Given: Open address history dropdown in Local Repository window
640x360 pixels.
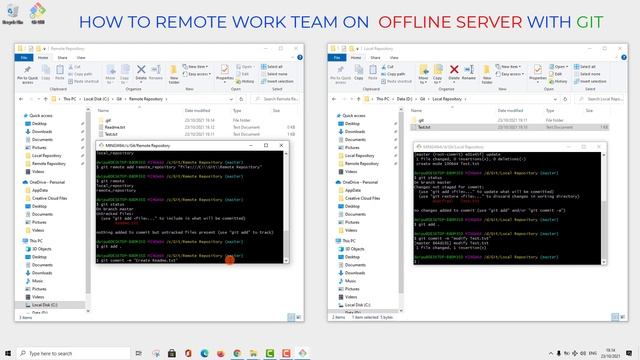Looking at the screenshot, I should [555, 99].
